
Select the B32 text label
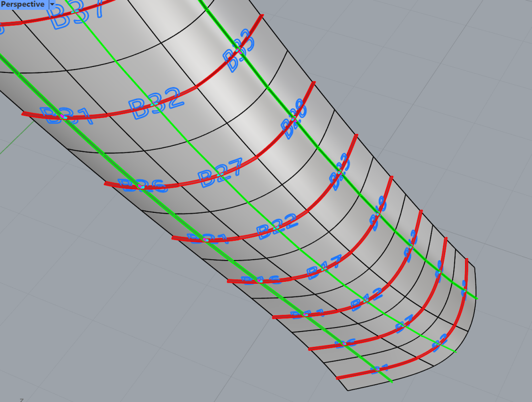(x=156, y=104)
